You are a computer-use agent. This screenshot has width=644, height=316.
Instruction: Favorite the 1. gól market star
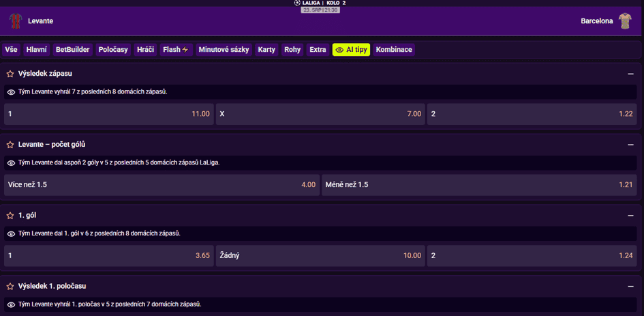click(10, 216)
